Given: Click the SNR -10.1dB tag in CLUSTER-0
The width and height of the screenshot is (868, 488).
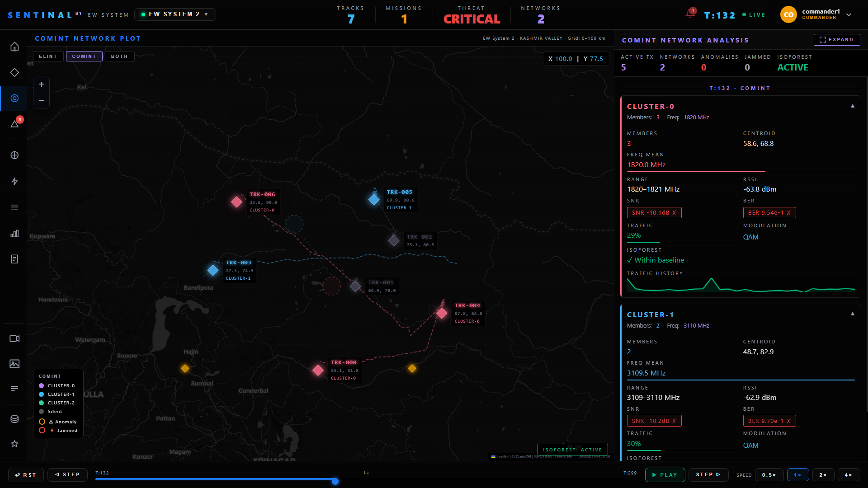Looking at the screenshot, I should (x=654, y=213).
